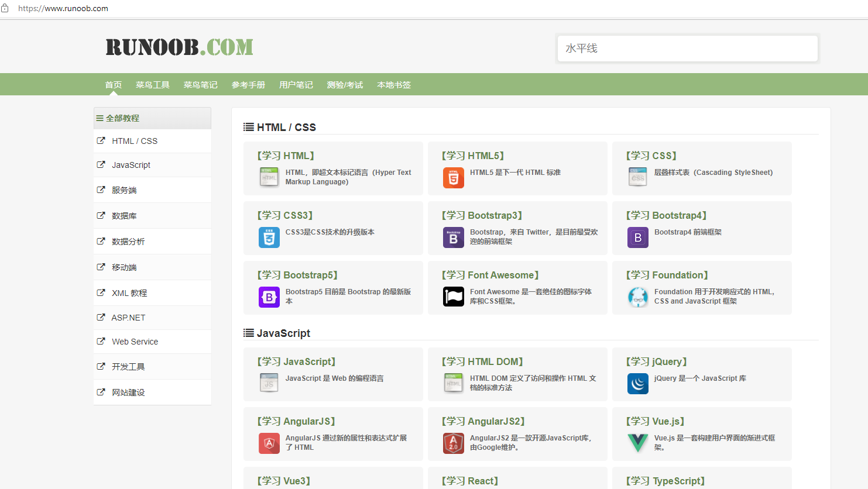Click the Bootstrap3 purple B icon
868x489 pixels.
[454, 237]
